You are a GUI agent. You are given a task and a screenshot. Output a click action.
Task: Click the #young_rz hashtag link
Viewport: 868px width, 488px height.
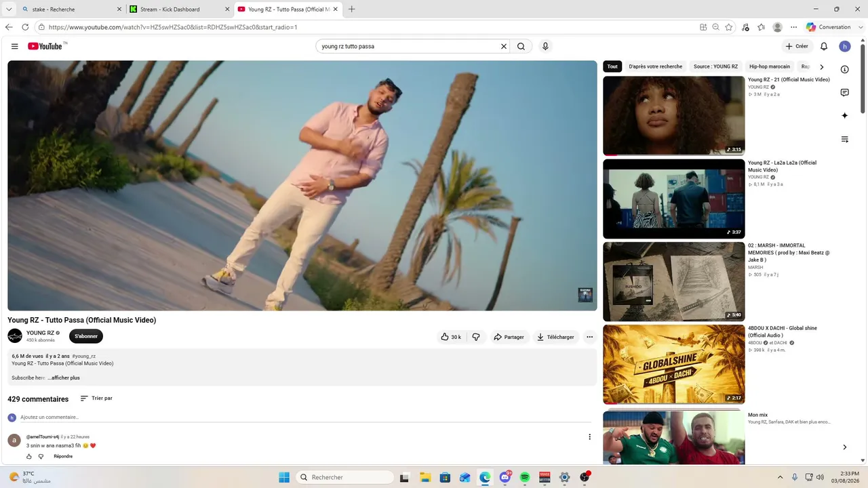84,356
